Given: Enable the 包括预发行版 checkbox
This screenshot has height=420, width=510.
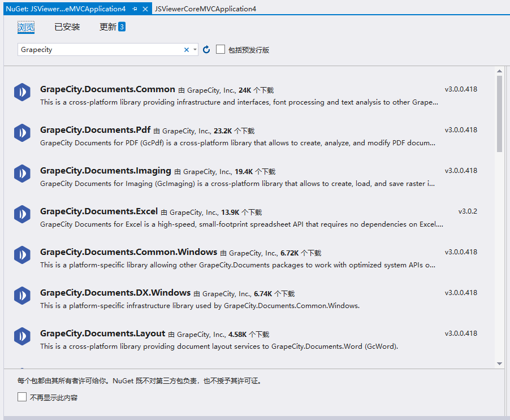Looking at the screenshot, I should tap(221, 49).
